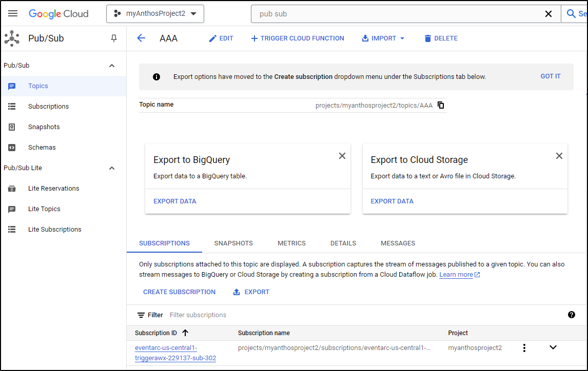Click the Snapshots icon in the sidebar
588x371 pixels.
pyautogui.click(x=12, y=127)
